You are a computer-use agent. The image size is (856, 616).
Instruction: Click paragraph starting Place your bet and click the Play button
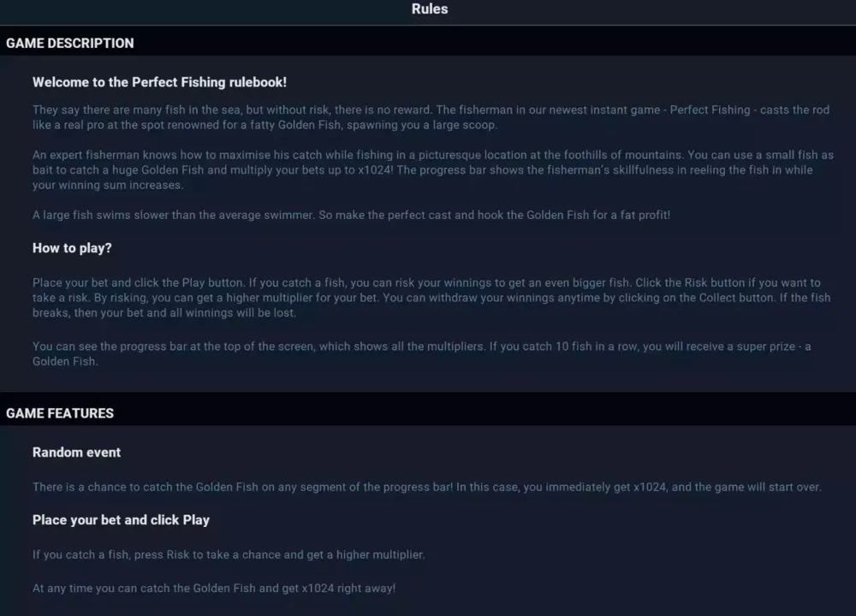point(431,298)
